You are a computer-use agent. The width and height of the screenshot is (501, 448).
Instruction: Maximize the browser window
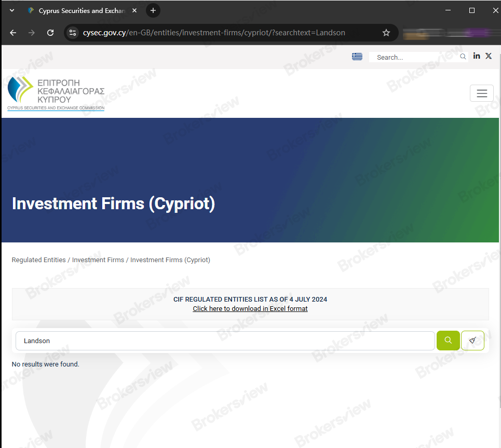point(471,10)
